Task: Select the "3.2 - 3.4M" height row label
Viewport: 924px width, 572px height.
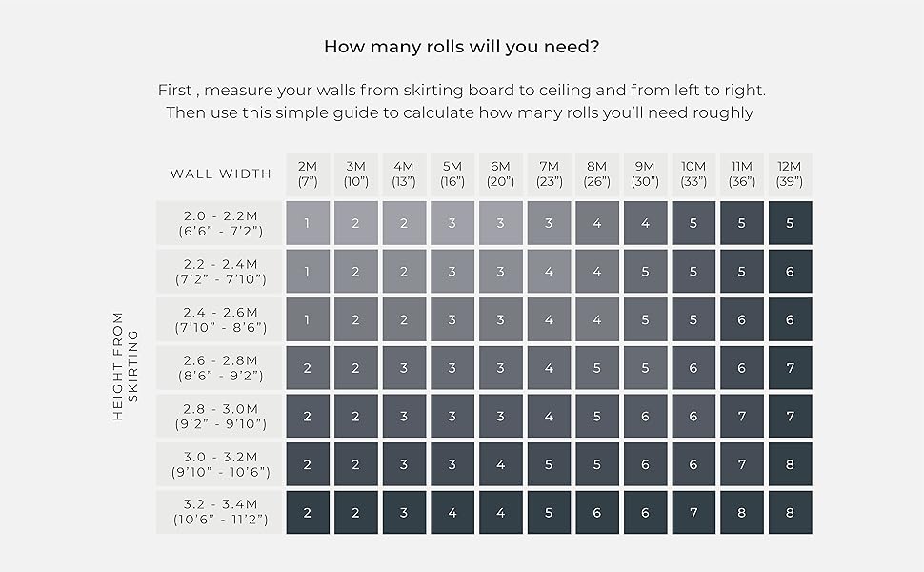Action: pyautogui.click(x=220, y=512)
